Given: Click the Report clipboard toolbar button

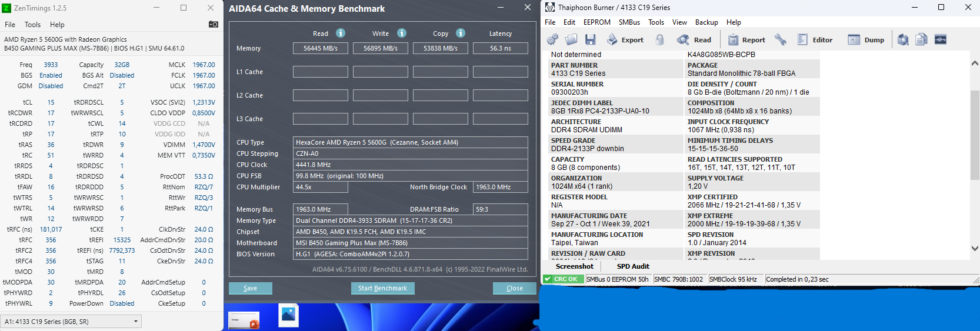Looking at the screenshot, I should tap(747, 39).
